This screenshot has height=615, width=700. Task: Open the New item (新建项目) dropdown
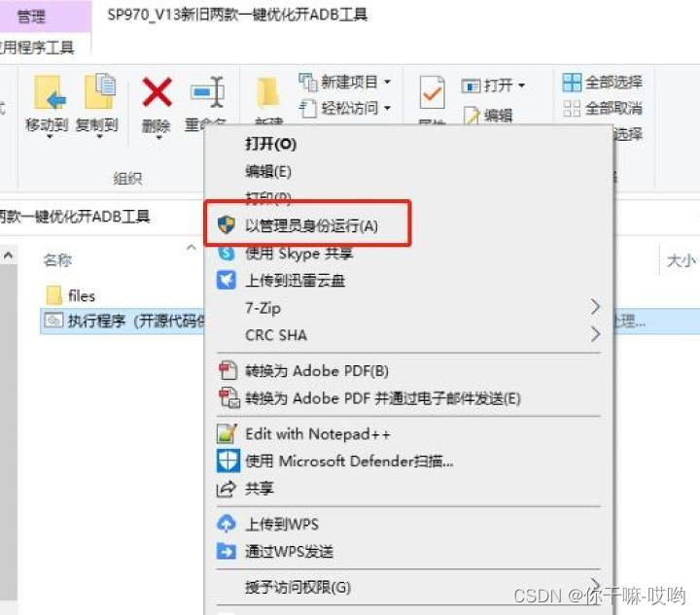pos(345,82)
